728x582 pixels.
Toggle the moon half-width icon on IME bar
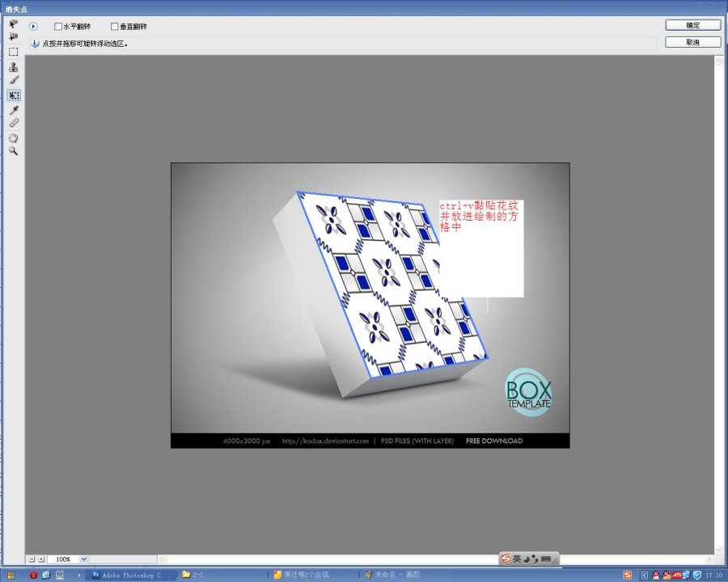527,559
